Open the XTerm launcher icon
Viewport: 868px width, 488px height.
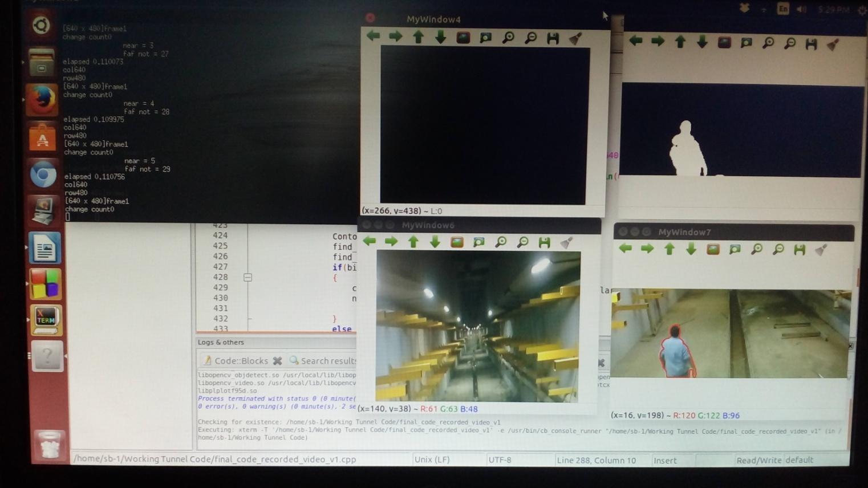[46, 319]
